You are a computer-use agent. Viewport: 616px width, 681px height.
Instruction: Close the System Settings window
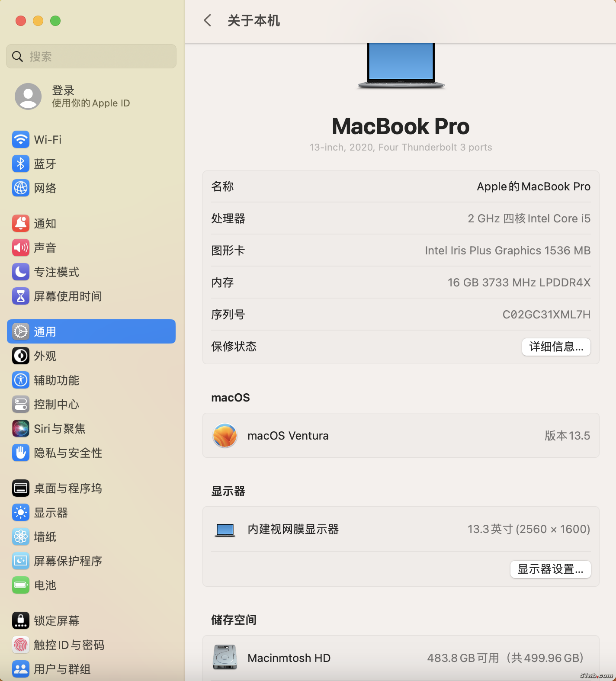(21, 20)
